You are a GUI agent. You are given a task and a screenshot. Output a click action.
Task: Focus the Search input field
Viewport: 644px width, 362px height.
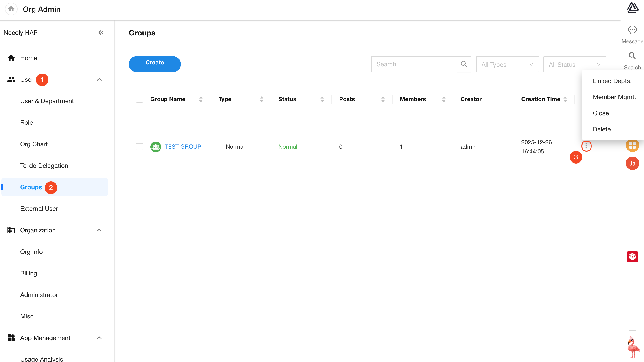click(414, 64)
